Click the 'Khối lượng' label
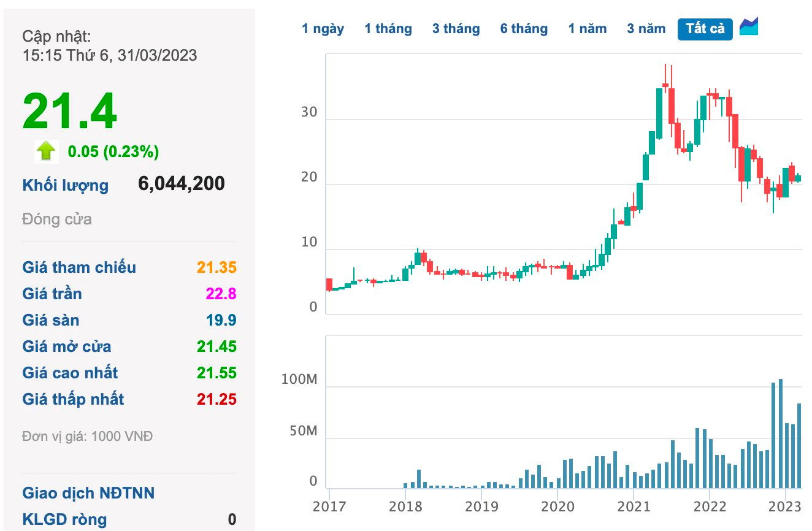Screen dimensions: 812x531 pyautogui.click(x=65, y=185)
